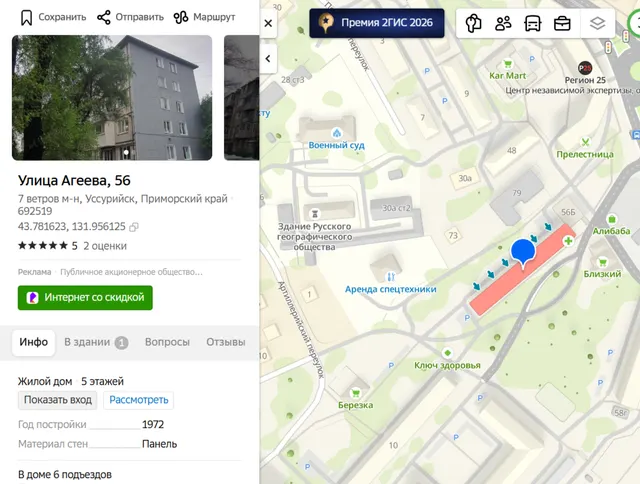Image resolution: width=640 pixels, height=484 pixels.
Task: Open the main building photo
Action: (x=112, y=98)
